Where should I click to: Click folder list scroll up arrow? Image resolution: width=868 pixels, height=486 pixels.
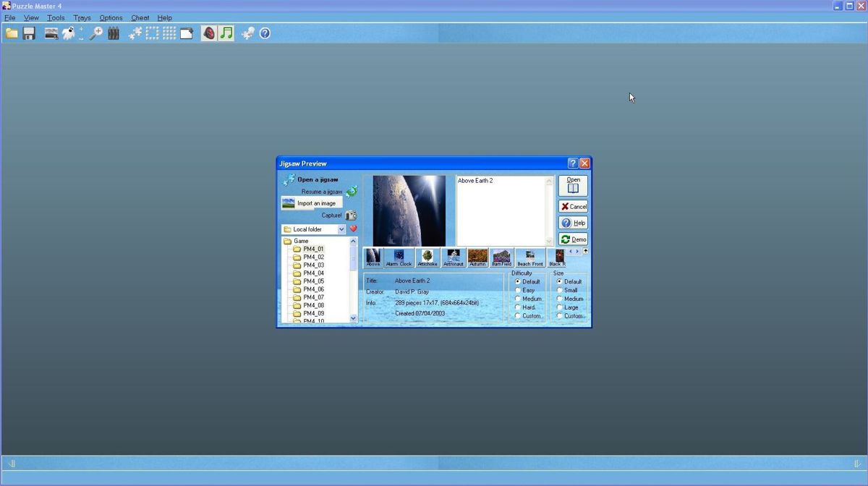353,241
